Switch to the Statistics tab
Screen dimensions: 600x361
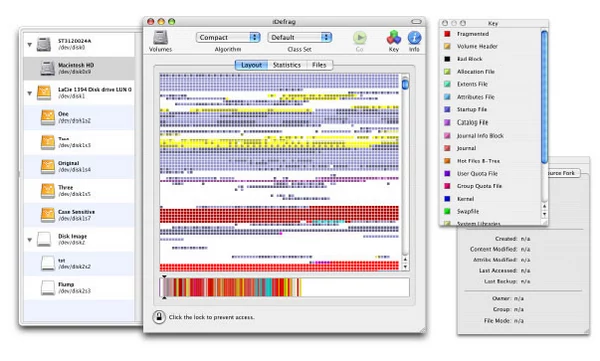[x=287, y=65]
